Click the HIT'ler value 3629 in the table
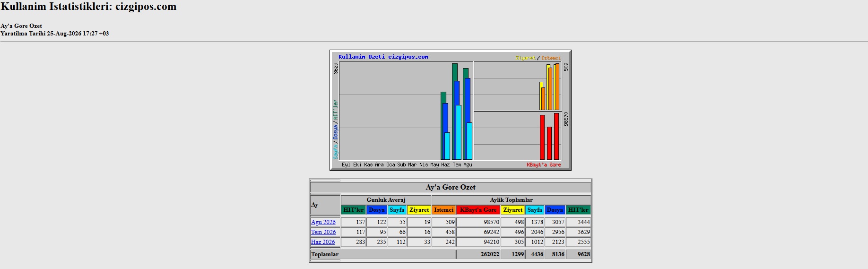 pyautogui.click(x=583, y=232)
